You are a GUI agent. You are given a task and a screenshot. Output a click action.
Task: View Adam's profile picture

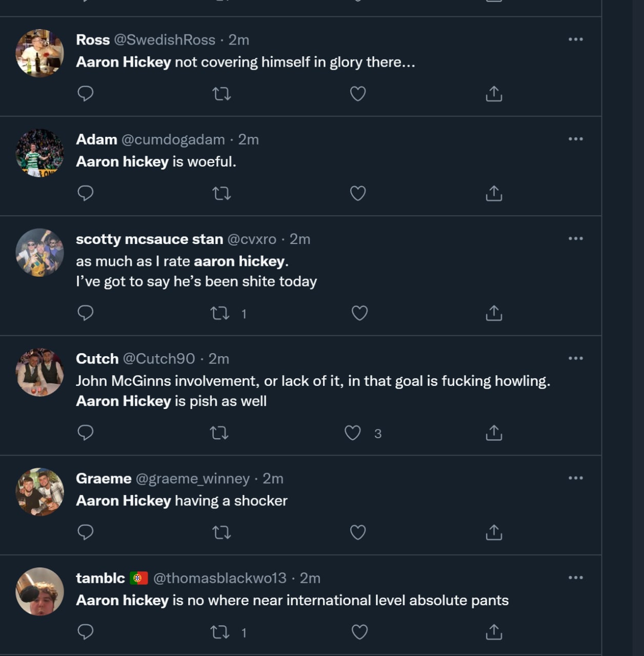(x=39, y=153)
